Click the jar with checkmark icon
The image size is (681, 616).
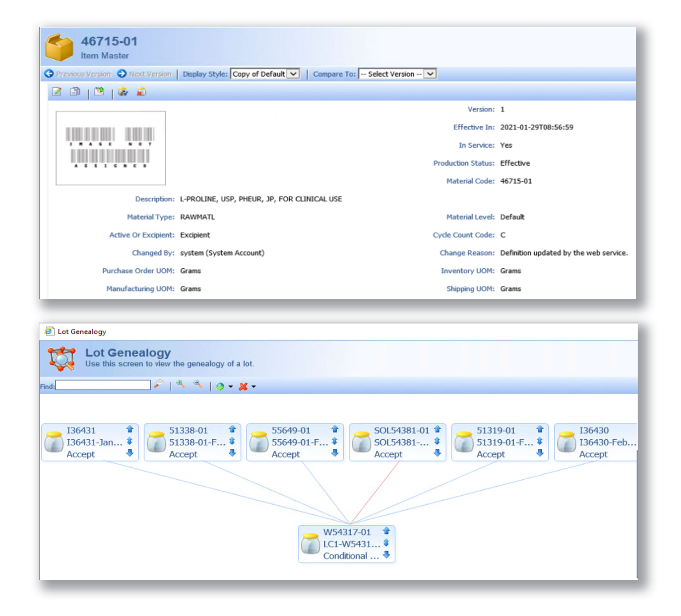123,92
